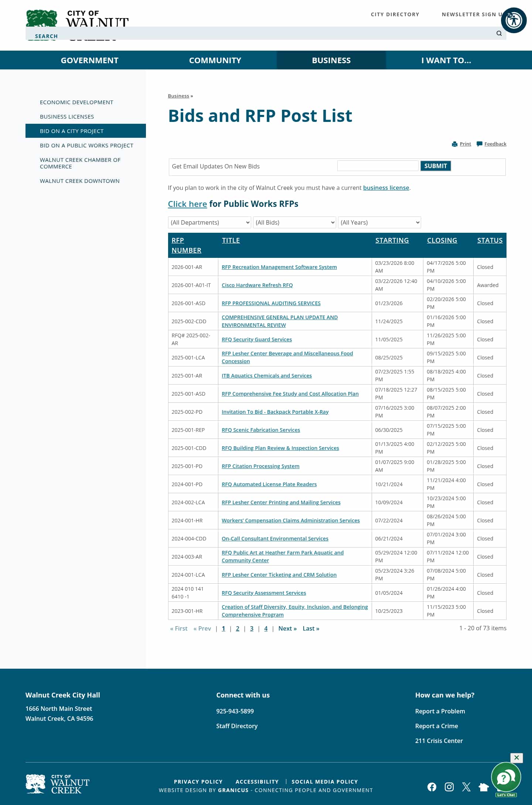Go to page 2 of results

[238, 628]
